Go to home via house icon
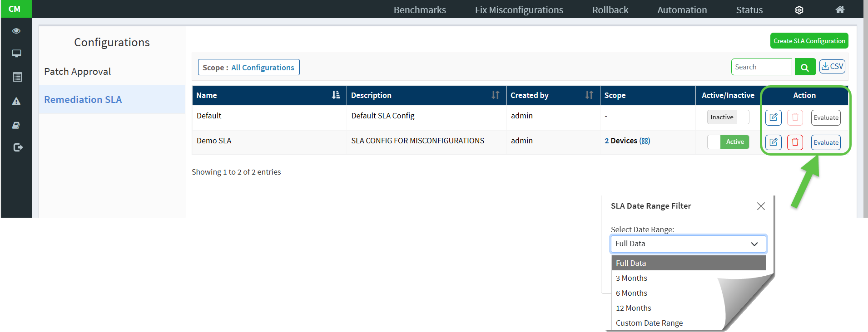Viewport: 868px width, 332px height. pyautogui.click(x=840, y=10)
